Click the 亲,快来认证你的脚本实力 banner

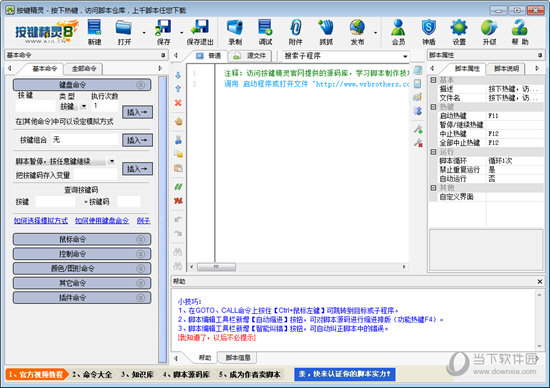point(345,374)
